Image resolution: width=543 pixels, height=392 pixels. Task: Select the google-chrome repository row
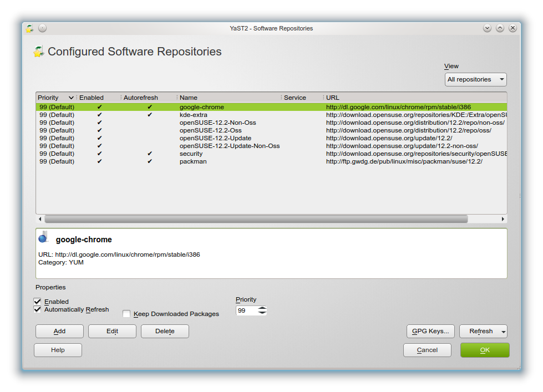click(x=272, y=107)
